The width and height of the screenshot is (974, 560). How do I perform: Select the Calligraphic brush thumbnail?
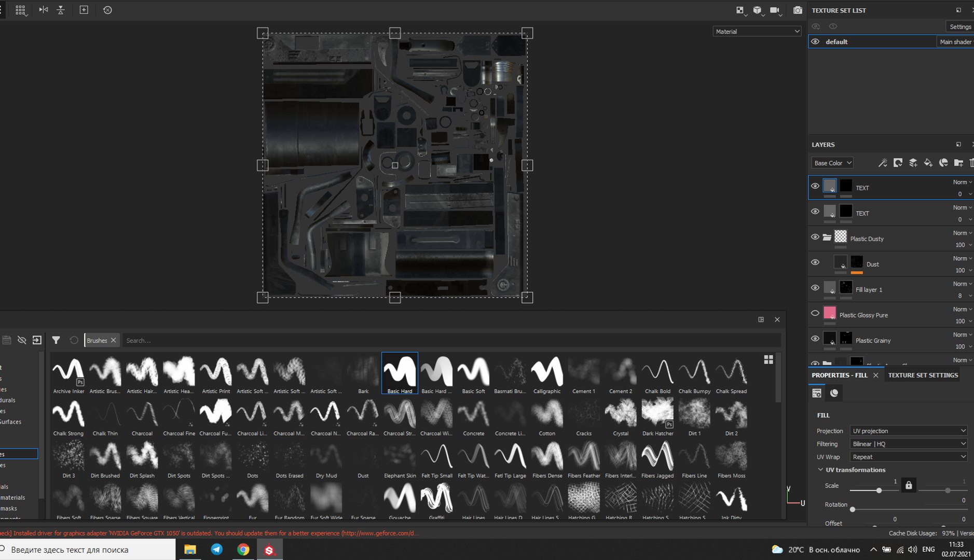tap(547, 373)
